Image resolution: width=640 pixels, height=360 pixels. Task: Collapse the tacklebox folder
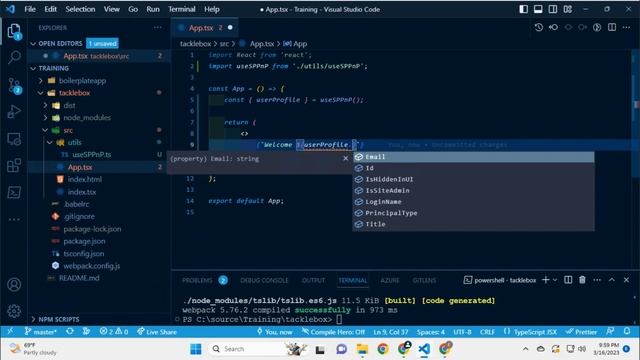pyautogui.click(x=40, y=93)
